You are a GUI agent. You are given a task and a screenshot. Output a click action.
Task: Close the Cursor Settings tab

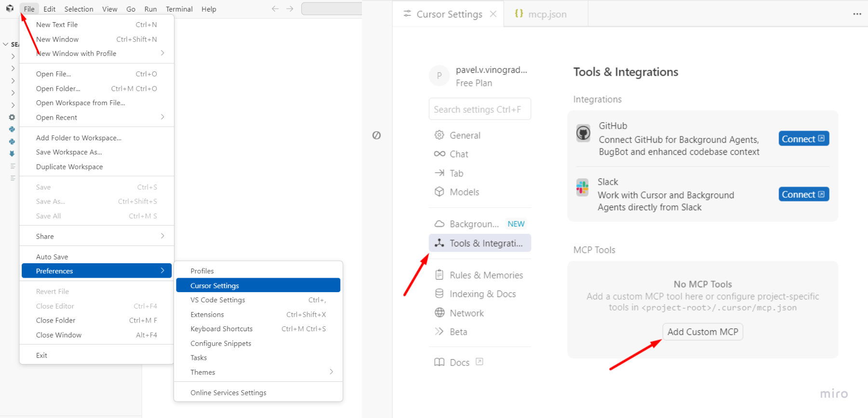(493, 14)
